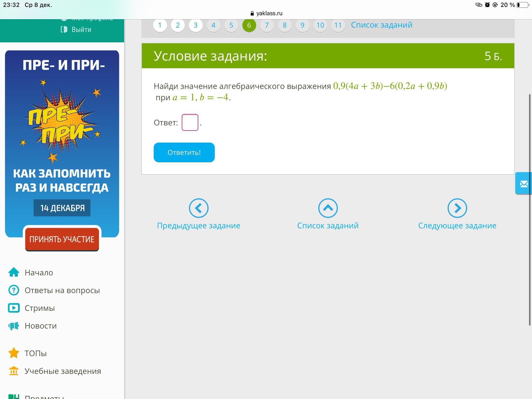The image size is (532, 399).
Task: Open Список заданий link at top
Action: click(382, 25)
